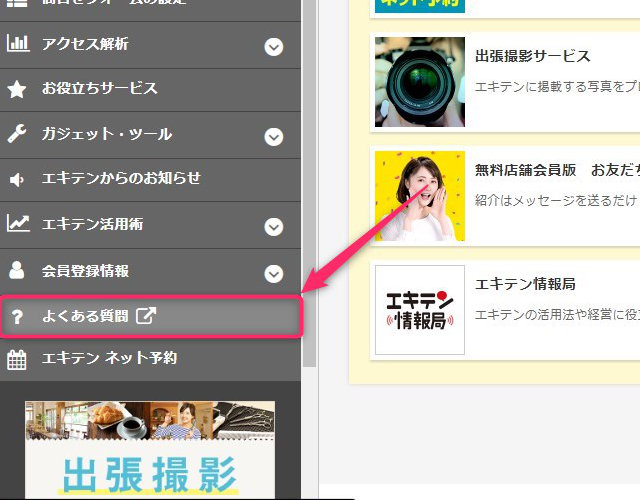Click the woman shouting thumbnail
Image resolution: width=640 pixels, height=500 pixels.
click(420, 196)
